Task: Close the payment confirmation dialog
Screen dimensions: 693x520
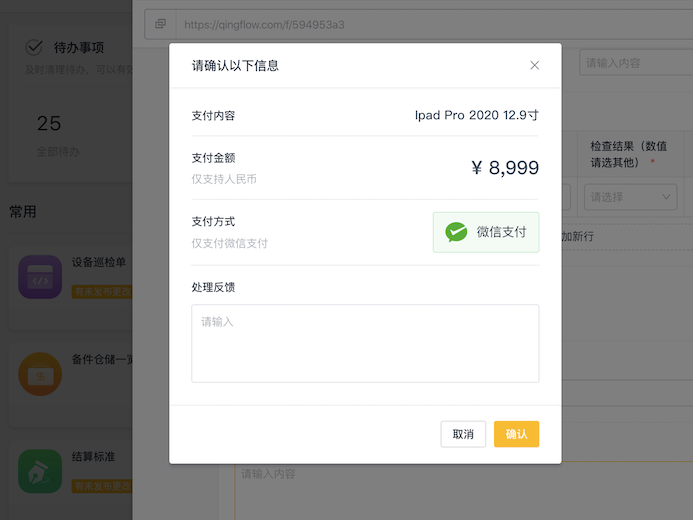Action: click(534, 65)
